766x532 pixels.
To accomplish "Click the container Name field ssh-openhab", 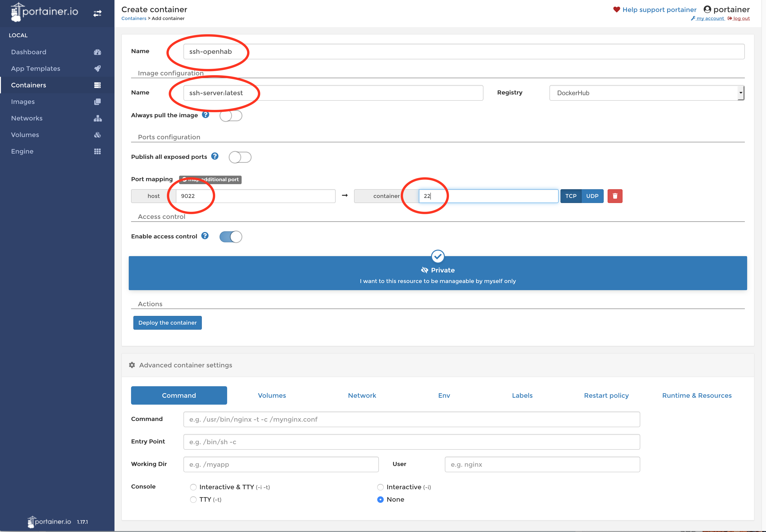I will [464, 51].
